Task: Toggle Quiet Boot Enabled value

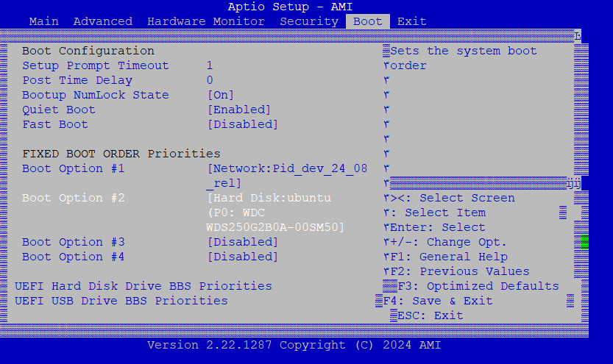Action: coord(239,110)
